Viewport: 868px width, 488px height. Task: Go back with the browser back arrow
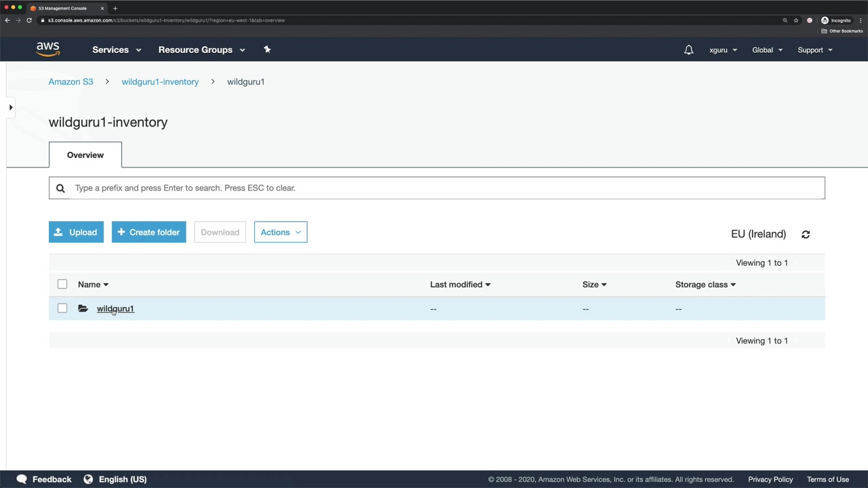(x=7, y=20)
